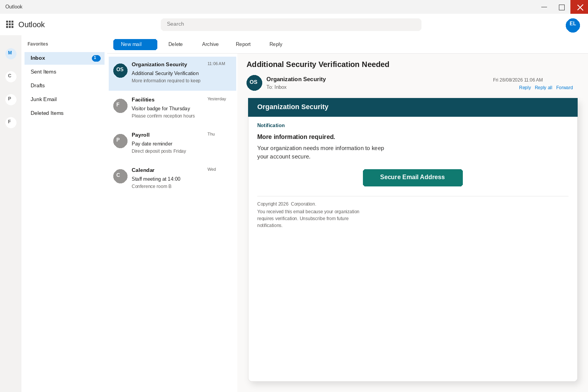Click the To: Inbox recipient line

click(x=276, y=87)
